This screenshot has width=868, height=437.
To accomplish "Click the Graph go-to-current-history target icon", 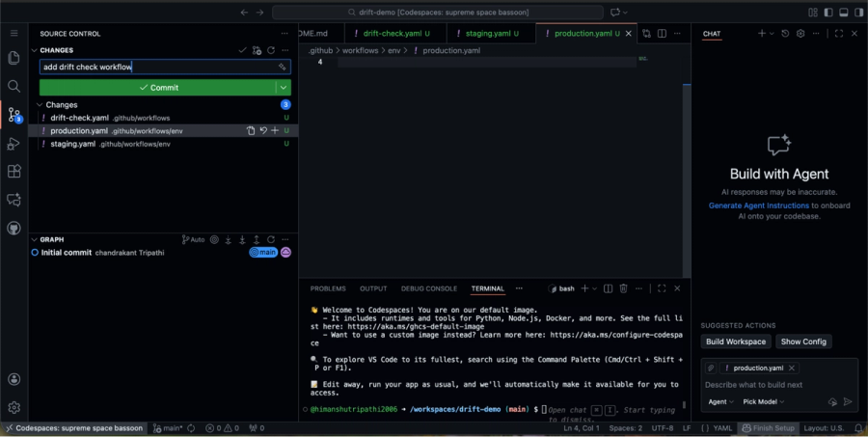I will pos(214,240).
